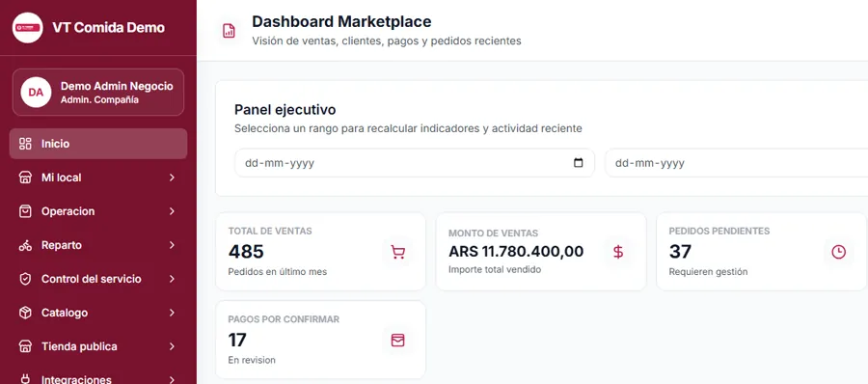Open the Demo Admin Negocio profile card

click(x=98, y=92)
